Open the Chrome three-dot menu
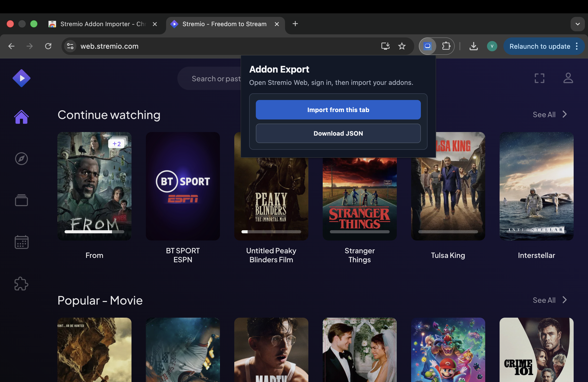The height and width of the screenshot is (382, 588). tap(577, 46)
